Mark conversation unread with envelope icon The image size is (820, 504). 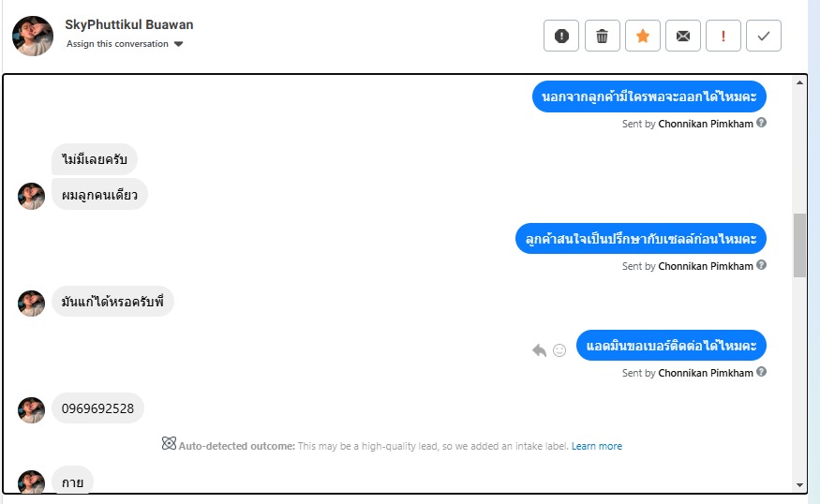click(x=683, y=37)
